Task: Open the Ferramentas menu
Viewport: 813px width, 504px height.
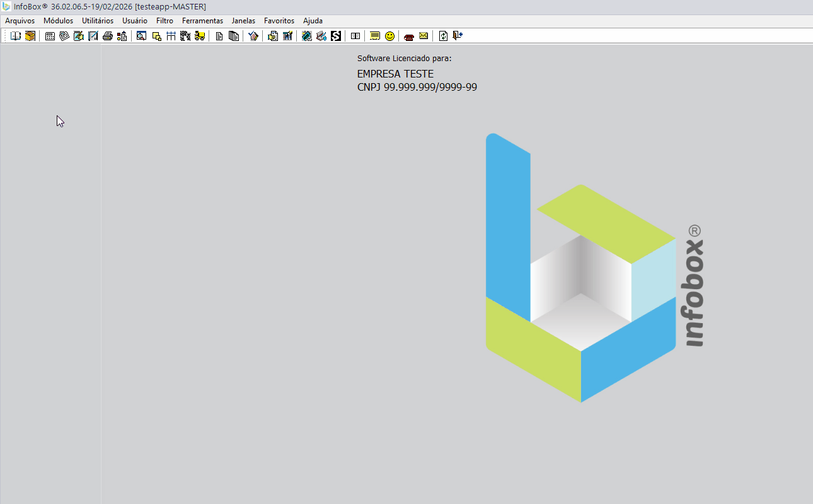Action: coord(202,21)
